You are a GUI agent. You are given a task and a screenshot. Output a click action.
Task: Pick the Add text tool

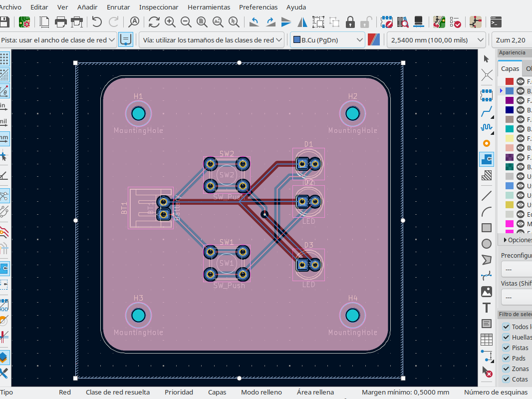(487, 308)
